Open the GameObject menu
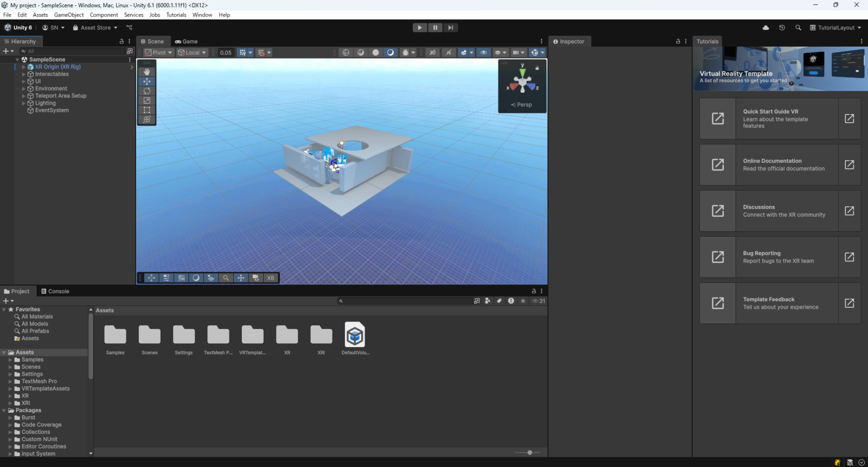This screenshot has width=868, height=467. (x=69, y=15)
